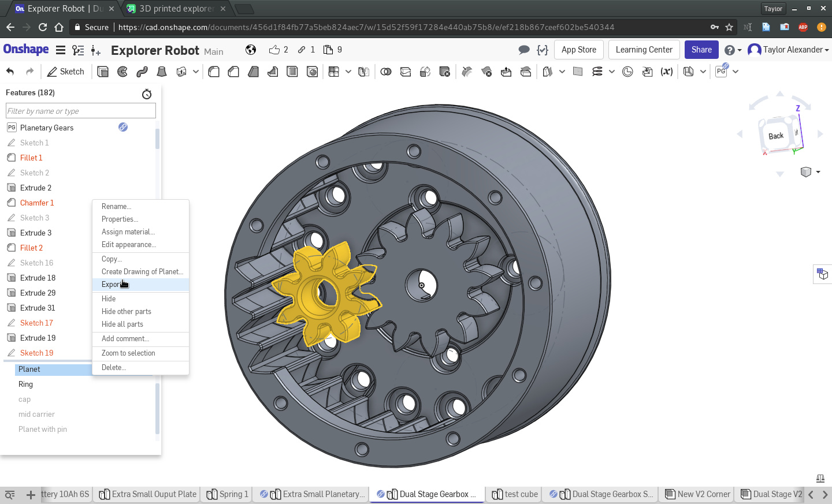Open the Variable (x) tool
The height and width of the screenshot is (504, 832).
coord(667,72)
